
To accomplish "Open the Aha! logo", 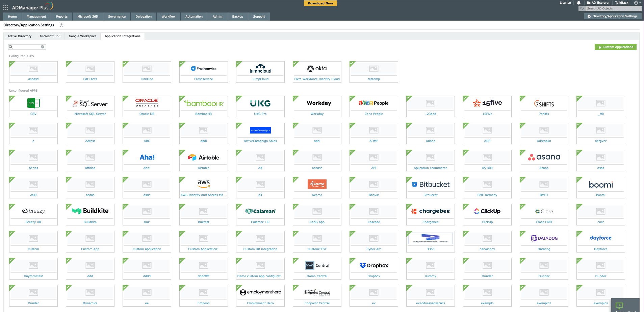I will click(x=147, y=157).
